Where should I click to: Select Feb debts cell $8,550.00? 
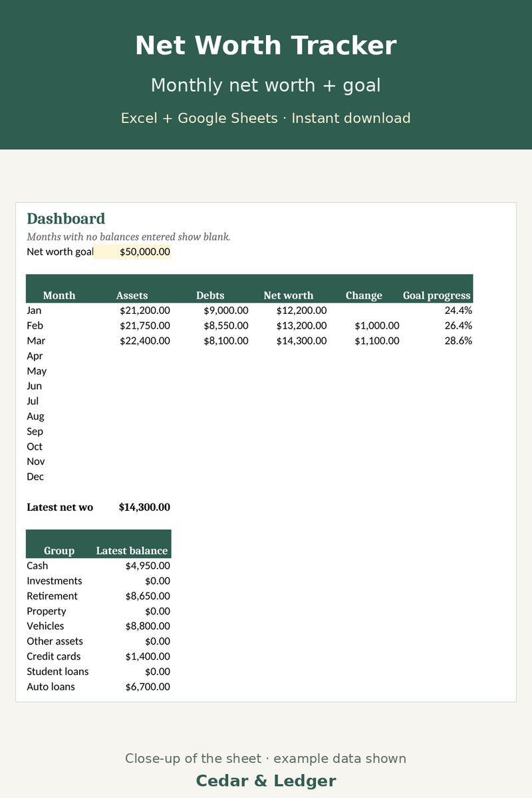[226, 325]
